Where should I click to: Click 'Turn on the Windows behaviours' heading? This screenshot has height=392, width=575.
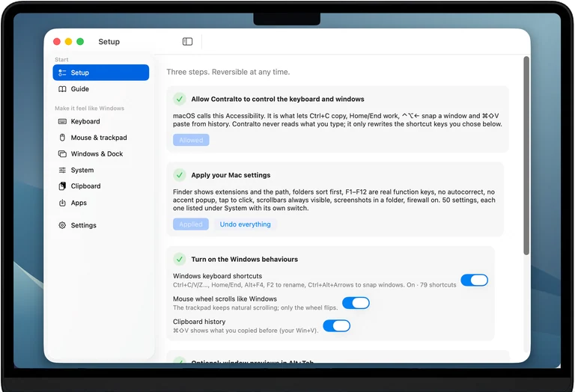pos(245,259)
